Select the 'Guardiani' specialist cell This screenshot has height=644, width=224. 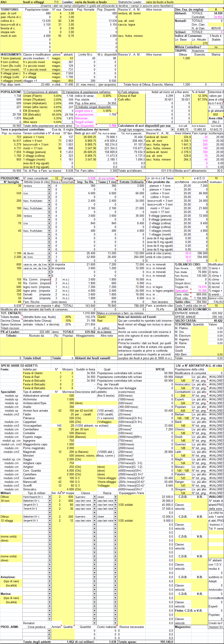pos(37,478)
